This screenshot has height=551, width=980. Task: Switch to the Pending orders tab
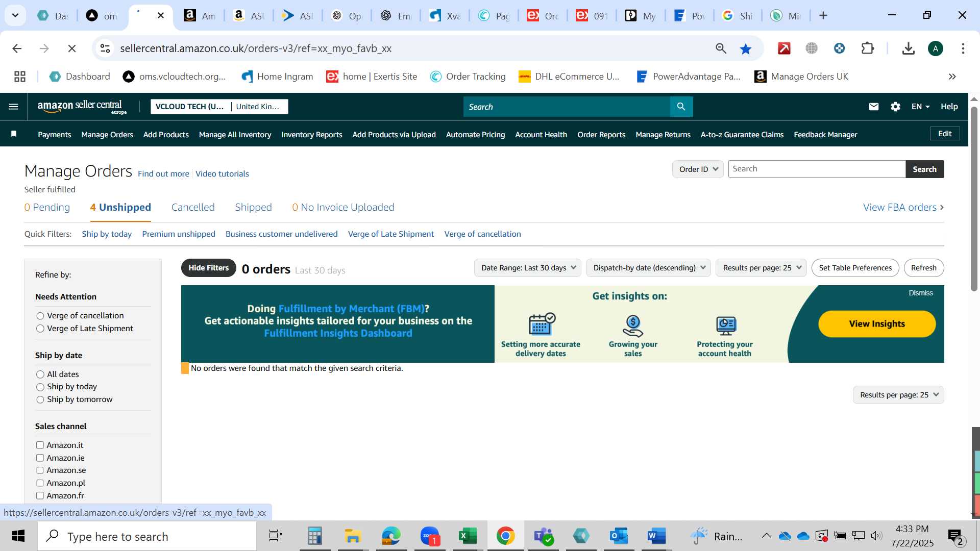tap(47, 208)
